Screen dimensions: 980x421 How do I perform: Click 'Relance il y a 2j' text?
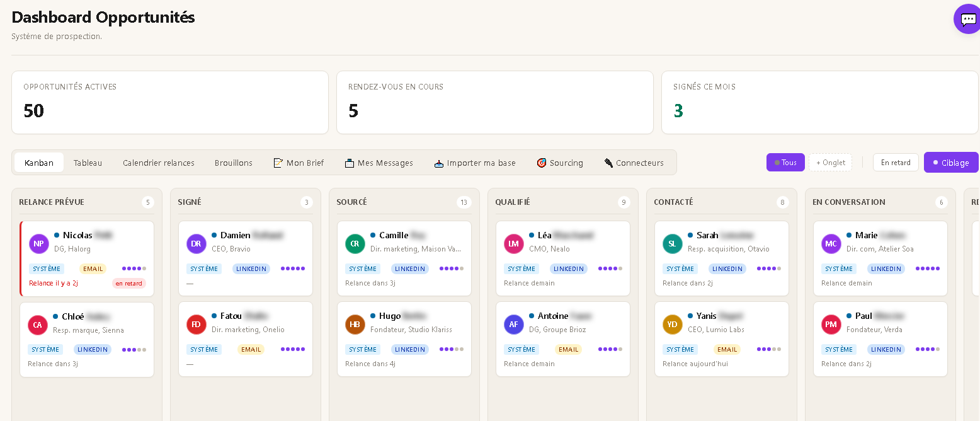54,284
